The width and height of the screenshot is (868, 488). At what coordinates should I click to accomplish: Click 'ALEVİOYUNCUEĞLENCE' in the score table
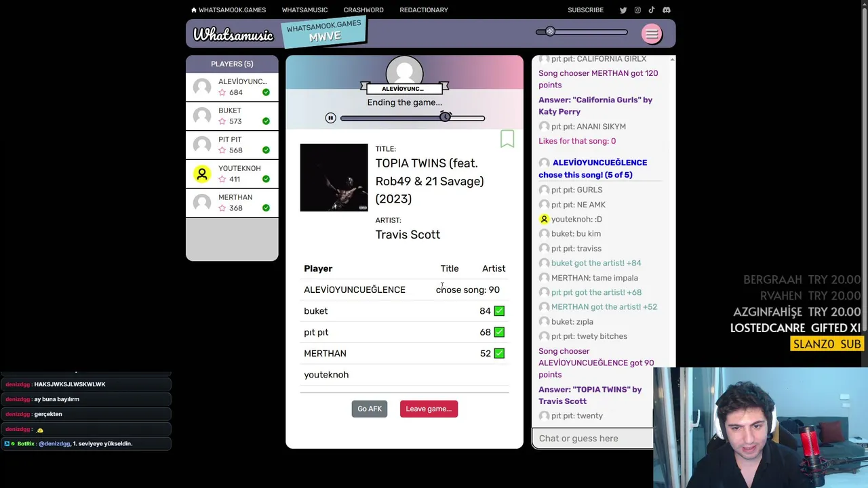(x=355, y=290)
